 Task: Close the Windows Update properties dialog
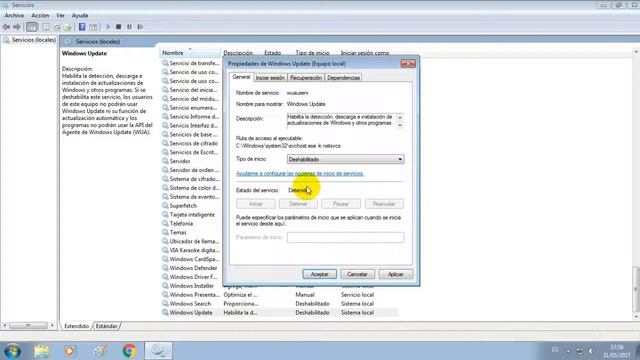[408, 64]
